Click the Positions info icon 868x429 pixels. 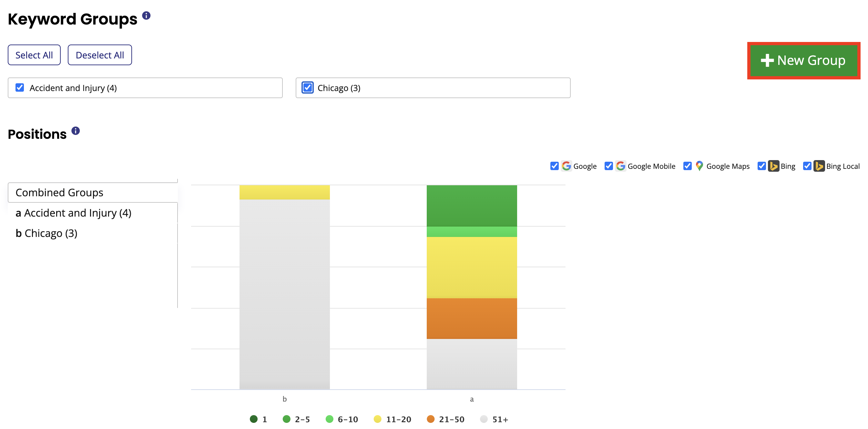[76, 131]
